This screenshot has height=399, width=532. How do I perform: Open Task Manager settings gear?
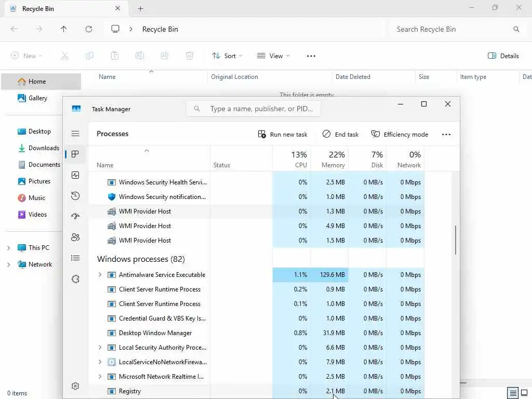(x=75, y=386)
